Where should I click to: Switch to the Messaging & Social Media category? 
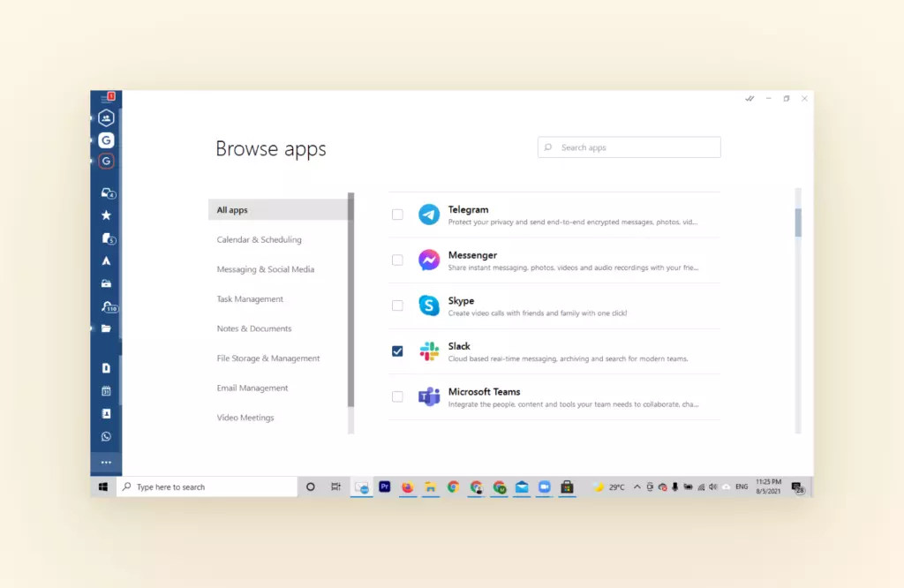pos(266,268)
